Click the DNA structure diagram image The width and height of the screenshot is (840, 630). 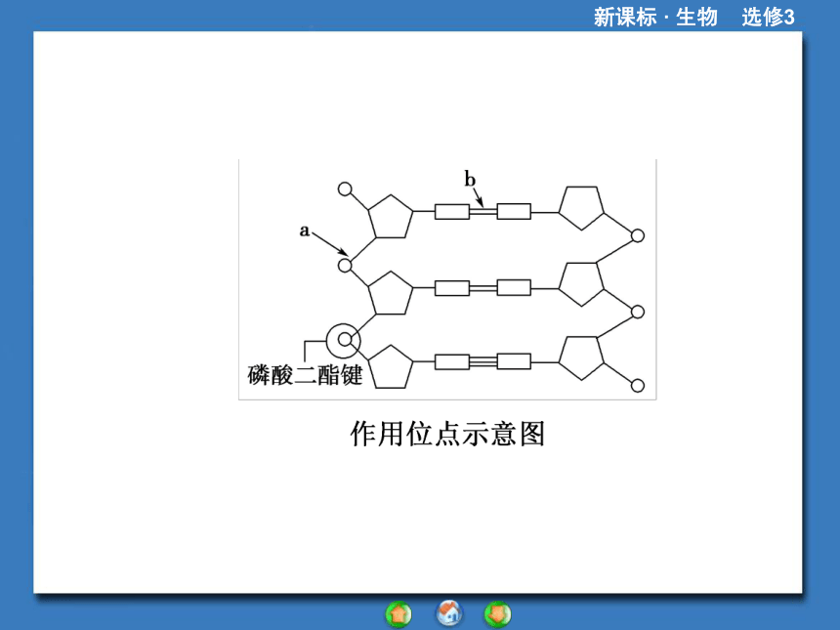click(x=447, y=279)
